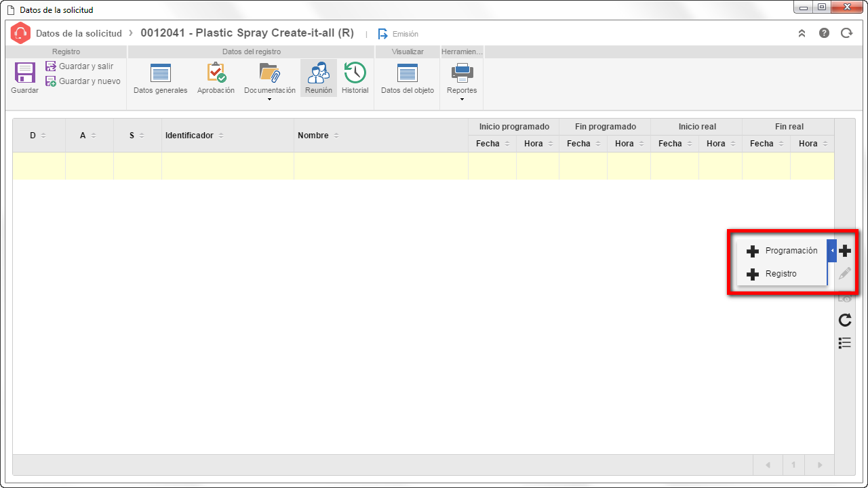Screen dimensions: 868x488
Task: Click the Reportes printer icon
Action: [462, 73]
